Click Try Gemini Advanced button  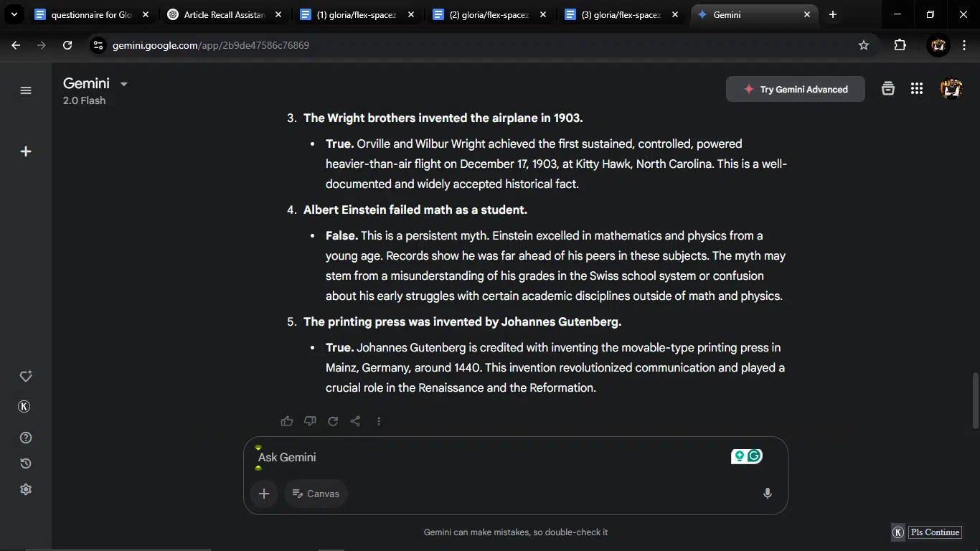796,89
